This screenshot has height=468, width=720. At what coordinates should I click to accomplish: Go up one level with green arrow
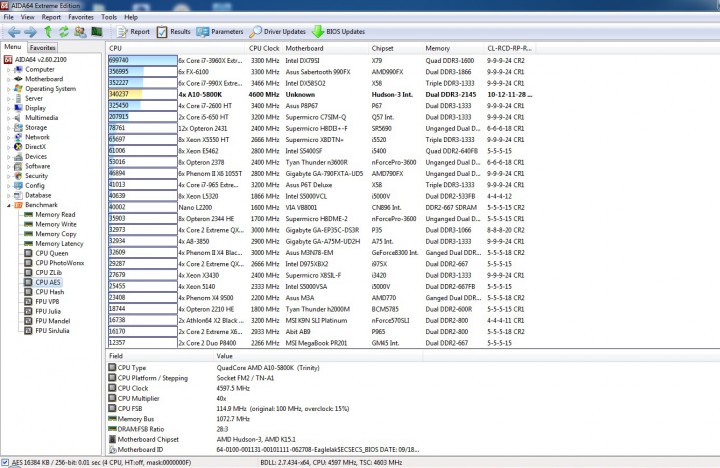[x=48, y=31]
